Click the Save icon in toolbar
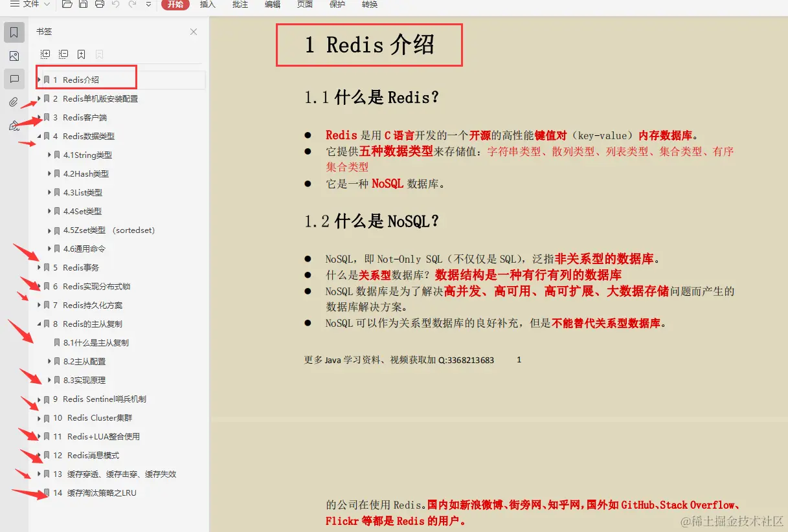 coord(84,5)
